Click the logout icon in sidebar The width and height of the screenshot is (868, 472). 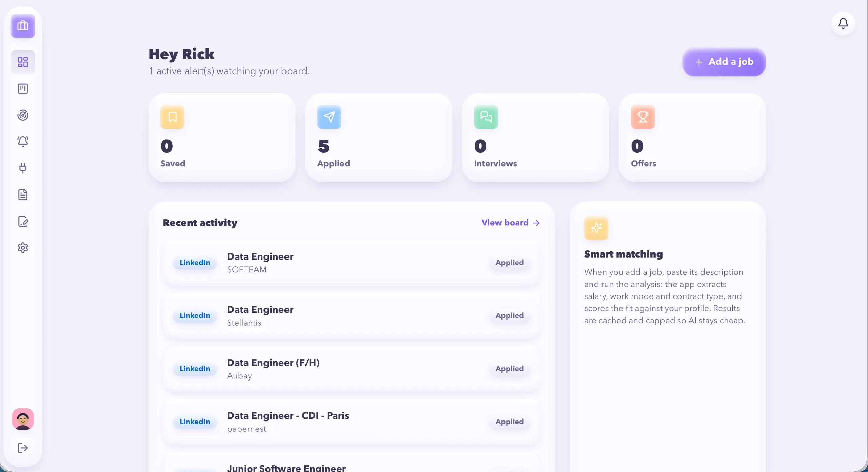coord(23,448)
